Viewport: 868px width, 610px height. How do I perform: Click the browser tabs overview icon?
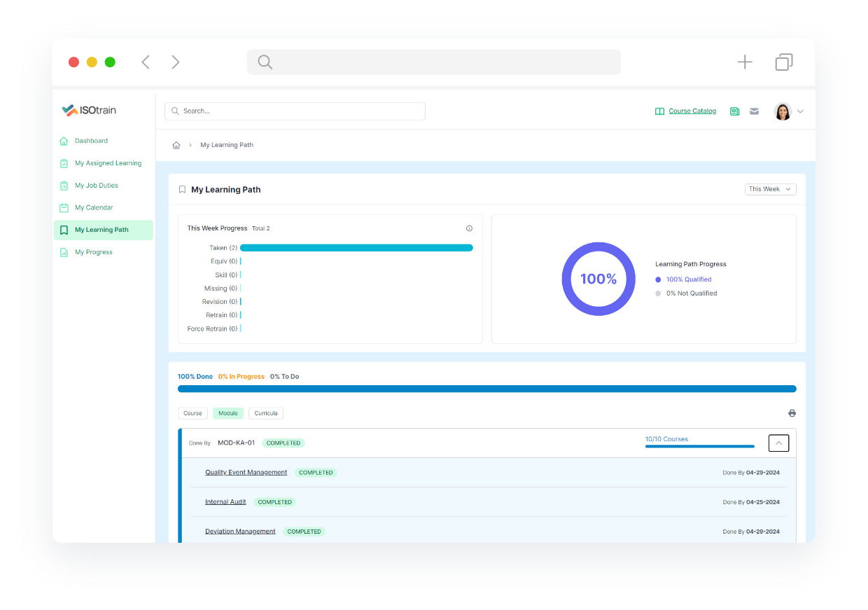click(784, 62)
